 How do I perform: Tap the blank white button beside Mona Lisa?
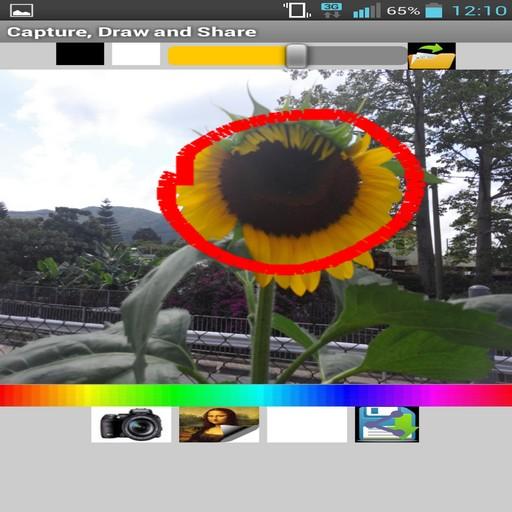point(307,425)
